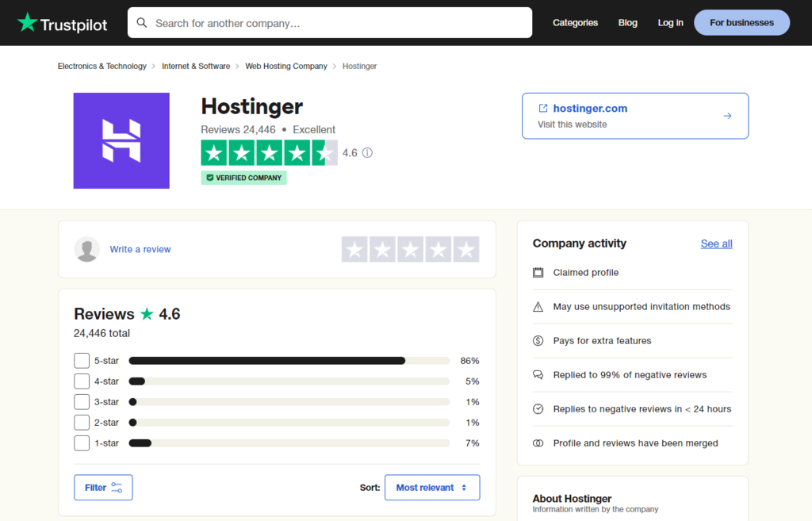The width and height of the screenshot is (812, 521).
Task: Rate three stars in the review widget
Action: click(x=411, y=249)
